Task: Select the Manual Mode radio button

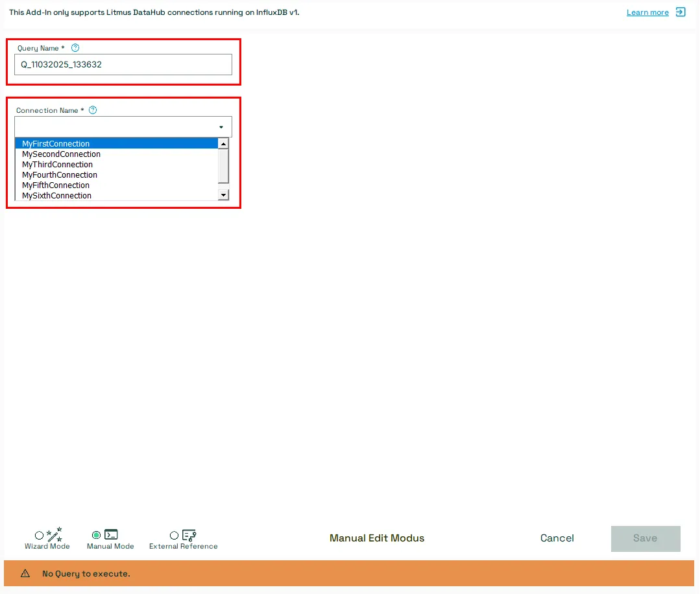Action: coord(96,534)
